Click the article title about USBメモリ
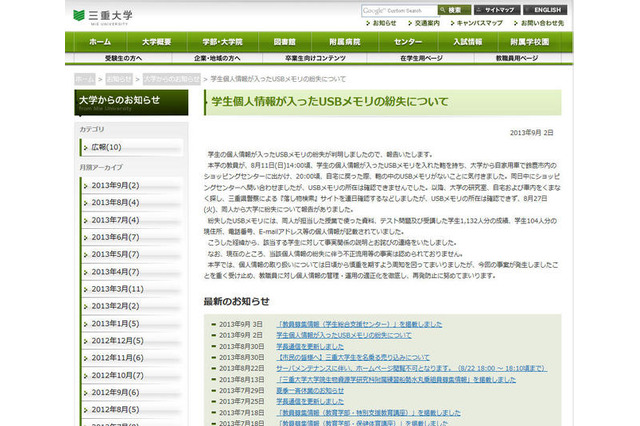Viewport: 640px width, 426px height. 330,102
